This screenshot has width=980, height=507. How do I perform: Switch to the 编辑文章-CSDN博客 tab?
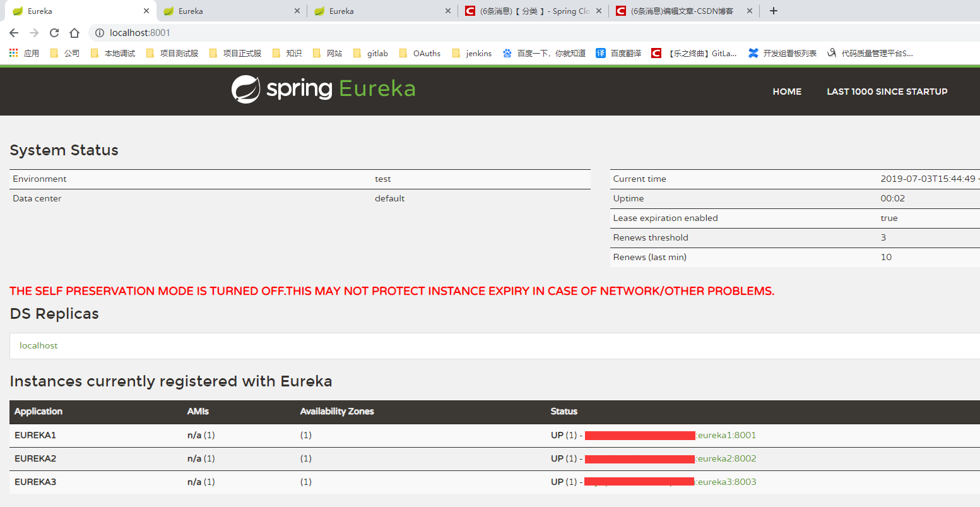pos(684,11)
